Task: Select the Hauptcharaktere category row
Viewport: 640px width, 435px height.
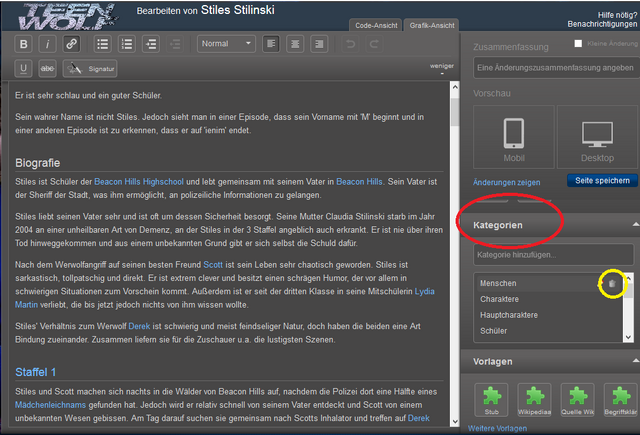Action: 549,315
